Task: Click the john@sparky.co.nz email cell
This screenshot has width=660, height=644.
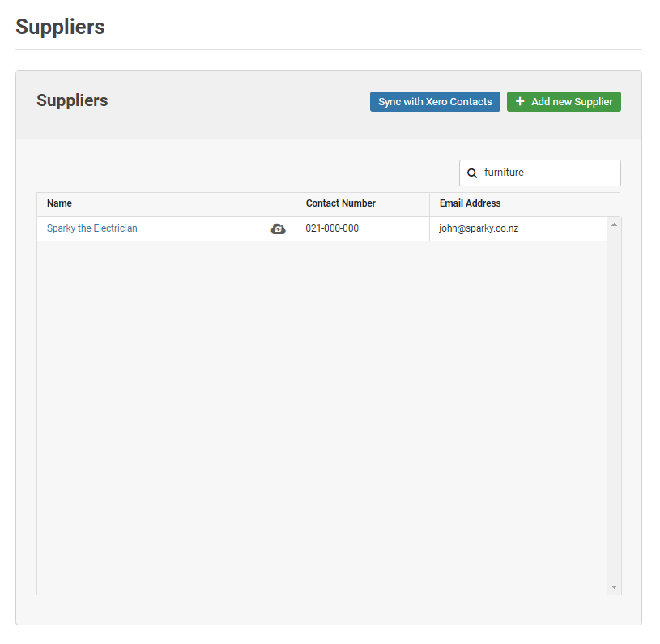Action: click(479, 228)
